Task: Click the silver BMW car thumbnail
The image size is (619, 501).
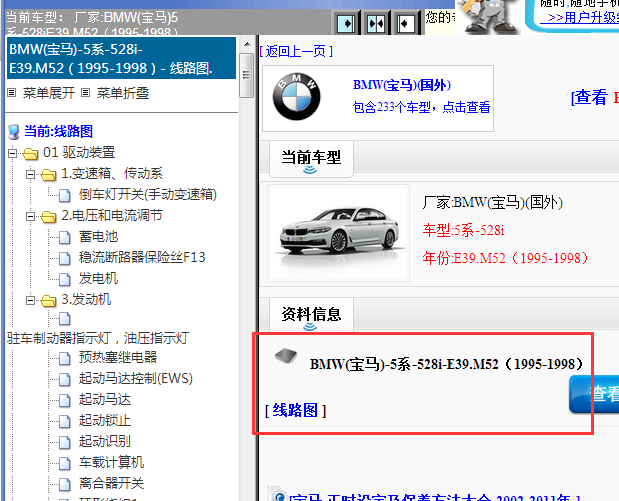Action: 339,233
